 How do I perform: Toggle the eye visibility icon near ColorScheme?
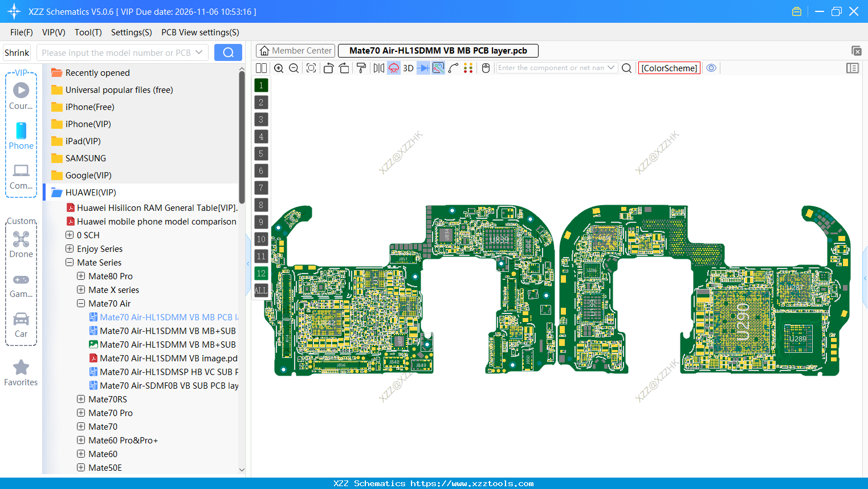click(711, 68)
